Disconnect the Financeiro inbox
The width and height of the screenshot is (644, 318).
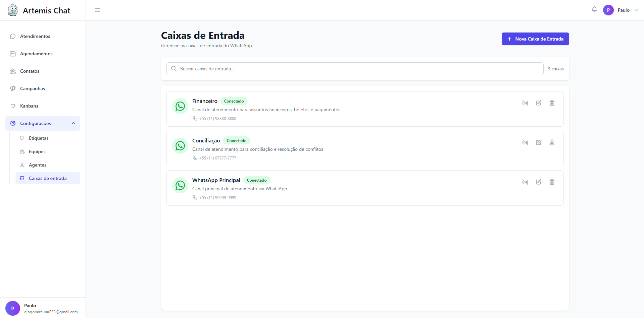(525, 103)
